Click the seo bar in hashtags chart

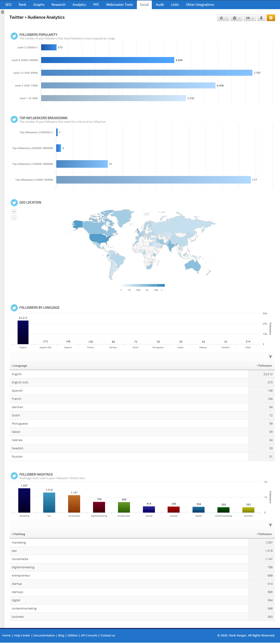[x=49, y=503]
